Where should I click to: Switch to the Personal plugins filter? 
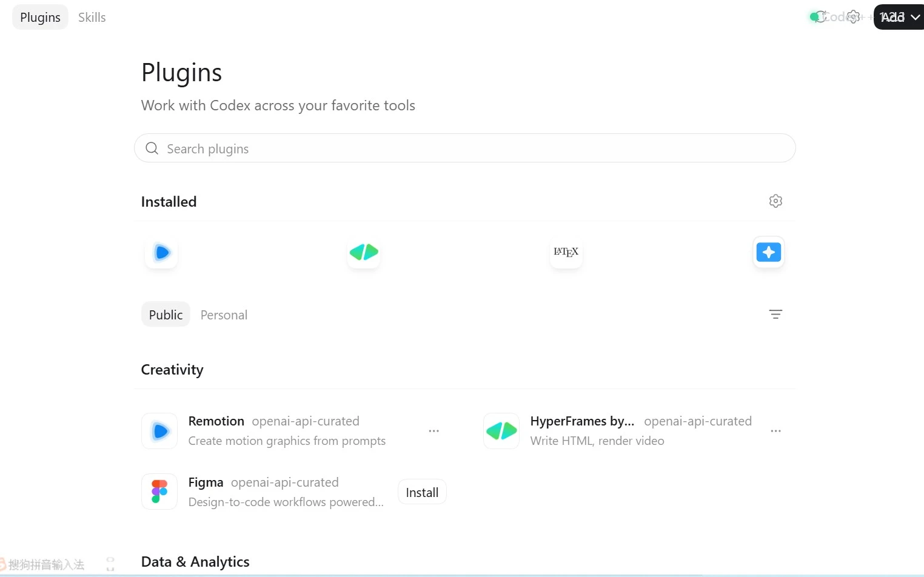pos(224,315)
